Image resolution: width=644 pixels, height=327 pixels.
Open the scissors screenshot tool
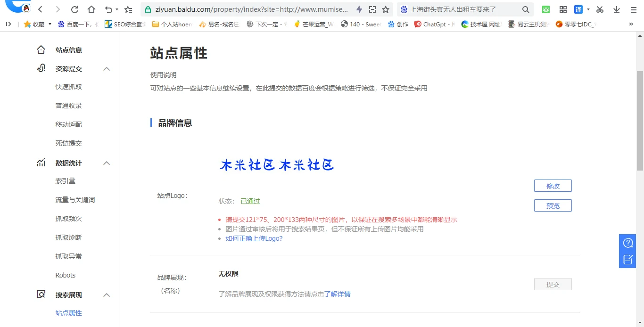tap(600, 9)
